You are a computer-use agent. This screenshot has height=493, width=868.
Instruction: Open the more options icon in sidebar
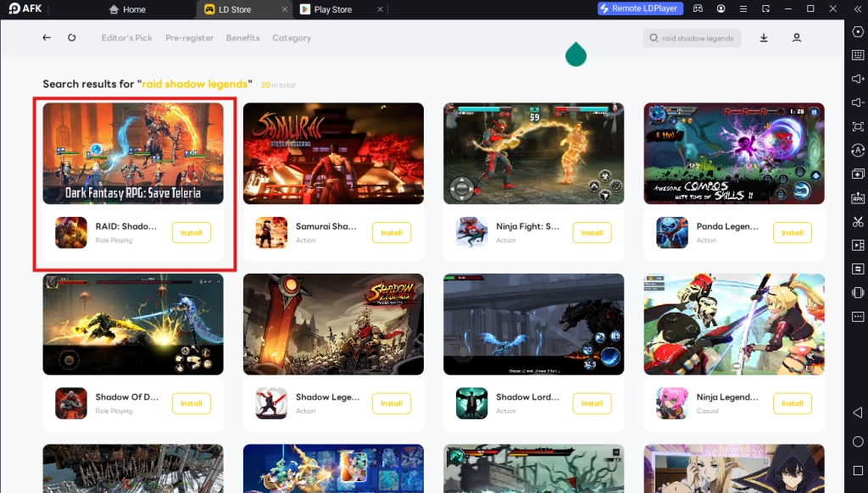click(858, 317)
